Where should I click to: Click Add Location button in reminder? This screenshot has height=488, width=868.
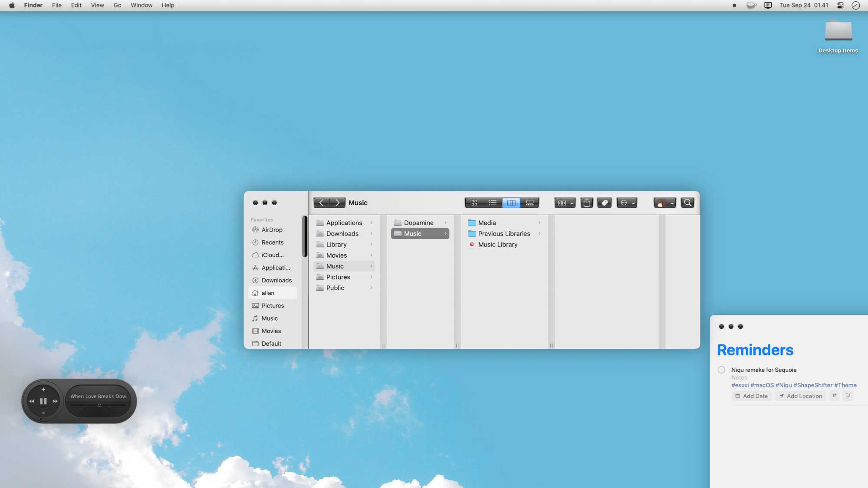800,396
